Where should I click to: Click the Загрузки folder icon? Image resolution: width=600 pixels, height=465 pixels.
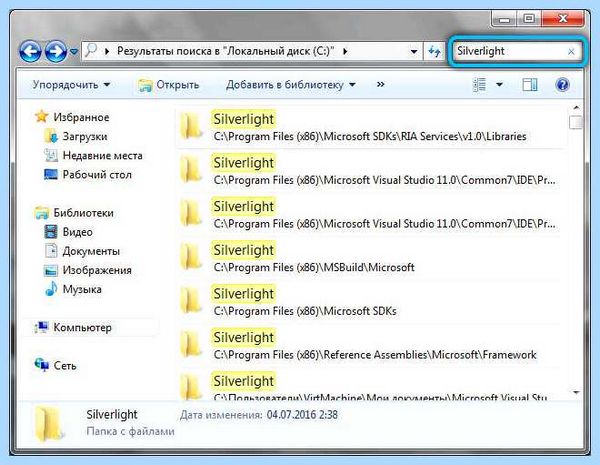51,136
